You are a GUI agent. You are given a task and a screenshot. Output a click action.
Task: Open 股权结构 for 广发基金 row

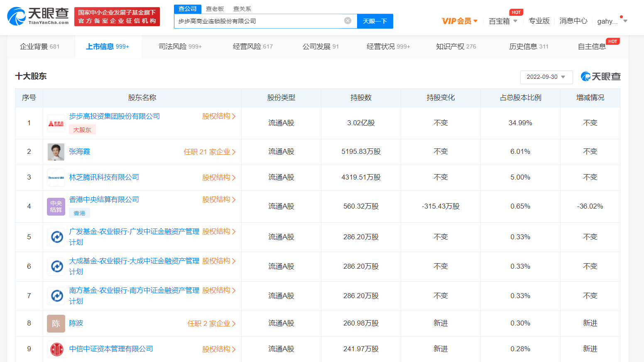tap(219, 231)
